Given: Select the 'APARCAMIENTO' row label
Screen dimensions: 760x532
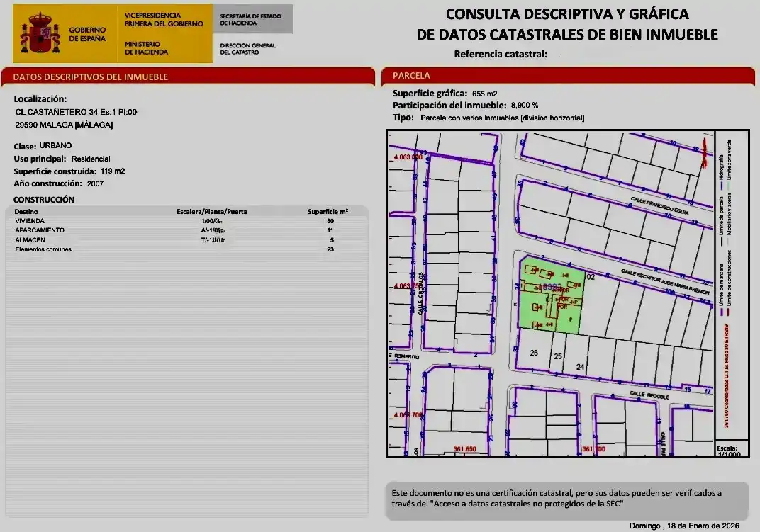Looking at the screenshot, I should (x=40, y=230).
